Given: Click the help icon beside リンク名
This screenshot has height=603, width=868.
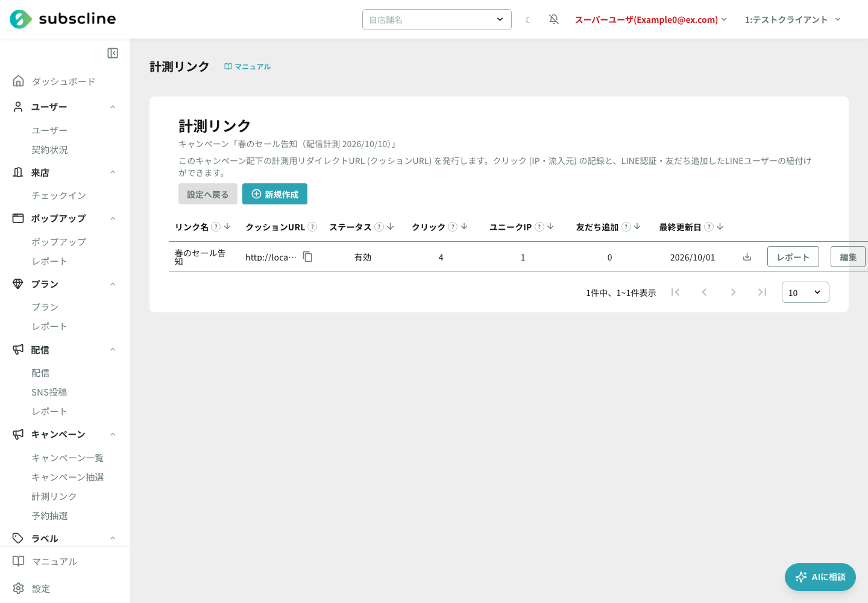Looking at the screenshot, I should tap(216, 227).
